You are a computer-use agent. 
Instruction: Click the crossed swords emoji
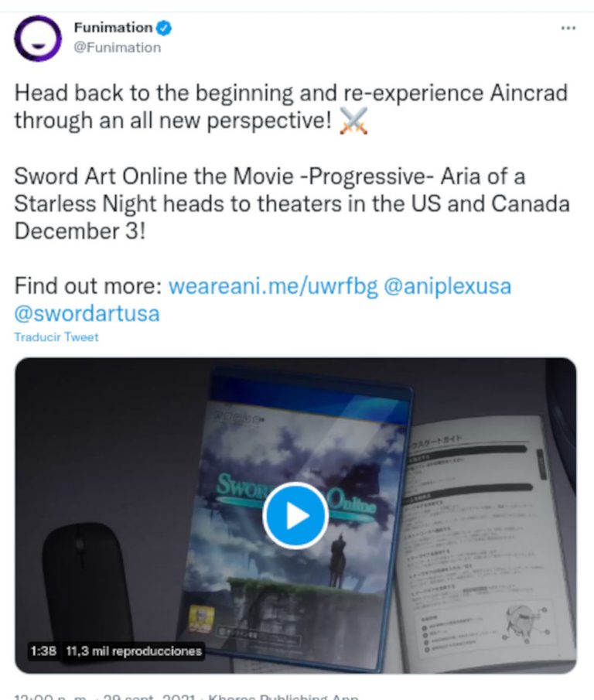[x=354, y=121]
